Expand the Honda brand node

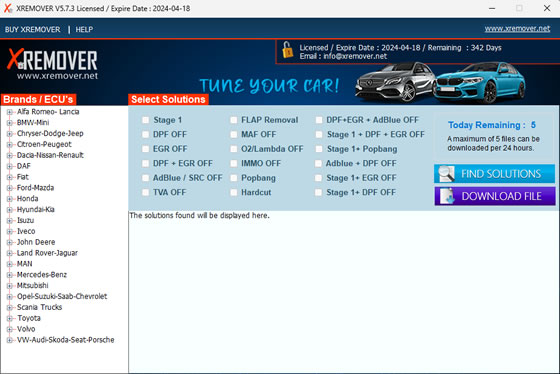[x=10, y=199]
